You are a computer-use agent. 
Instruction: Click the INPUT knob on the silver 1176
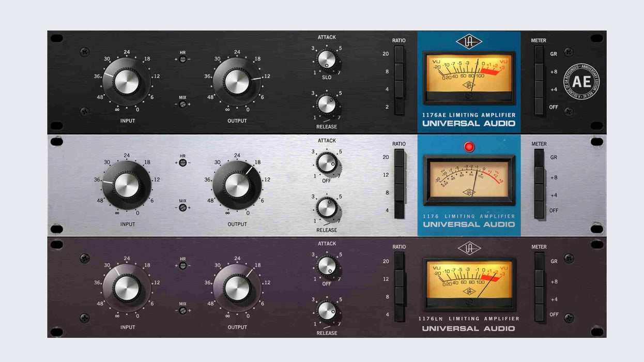127,185
